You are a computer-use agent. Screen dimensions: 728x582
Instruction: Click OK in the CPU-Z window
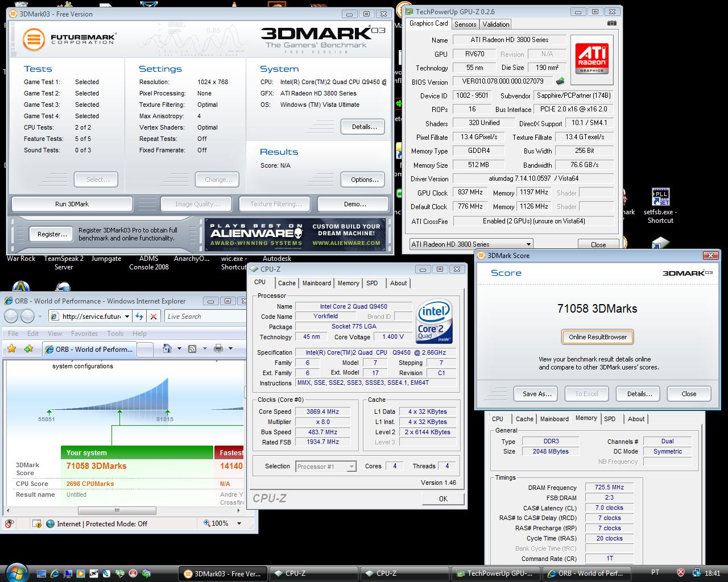pos(443,499)
